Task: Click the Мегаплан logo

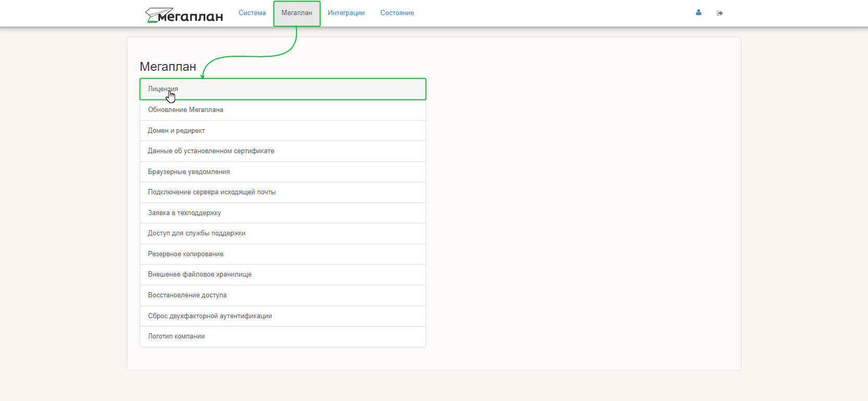Action: [184, 15]
